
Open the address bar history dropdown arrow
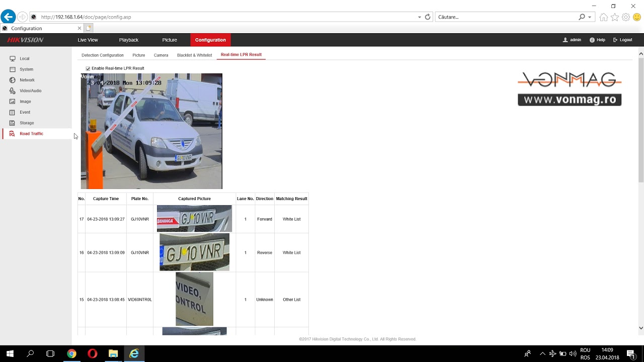[x=420, y=17]
